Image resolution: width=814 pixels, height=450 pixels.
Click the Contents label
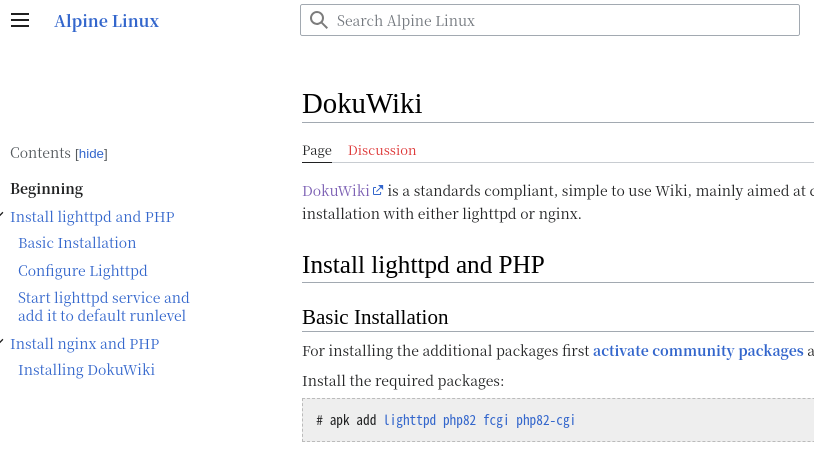(40, 153)
